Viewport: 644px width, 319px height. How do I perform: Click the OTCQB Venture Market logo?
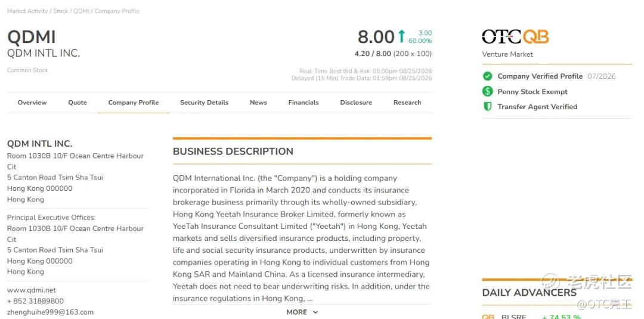[x=515, y=36]
